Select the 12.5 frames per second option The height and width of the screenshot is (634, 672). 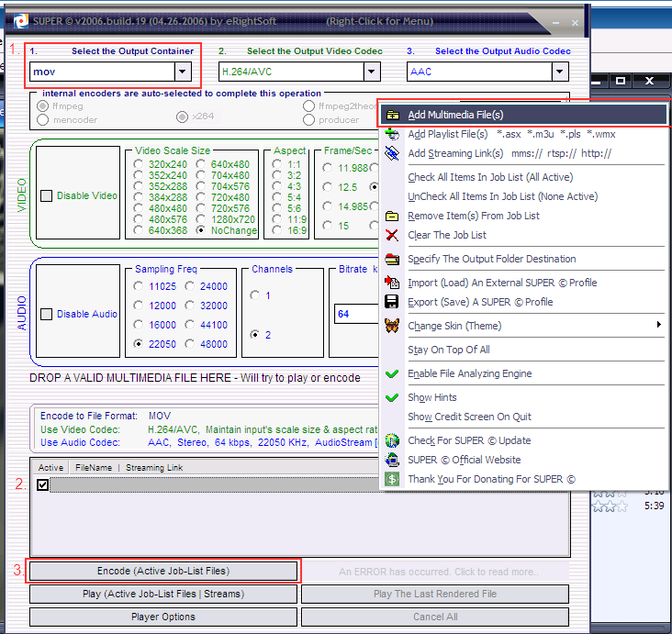click(x=328, y=187)
